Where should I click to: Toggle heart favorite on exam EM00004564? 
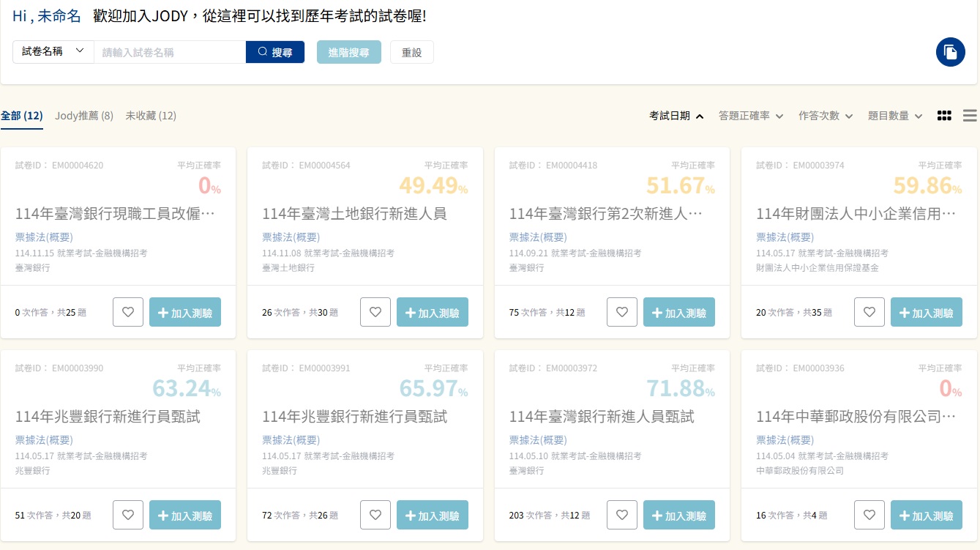click(375, 312)
